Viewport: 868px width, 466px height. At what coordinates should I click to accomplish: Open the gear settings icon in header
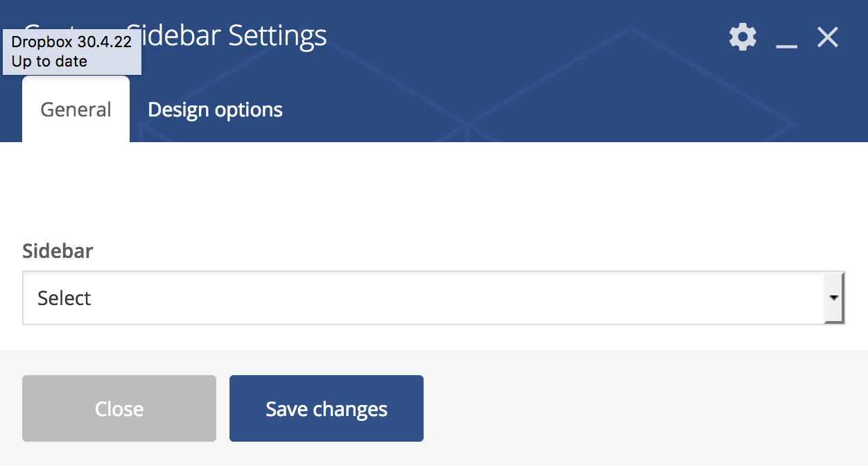(743, 37)
